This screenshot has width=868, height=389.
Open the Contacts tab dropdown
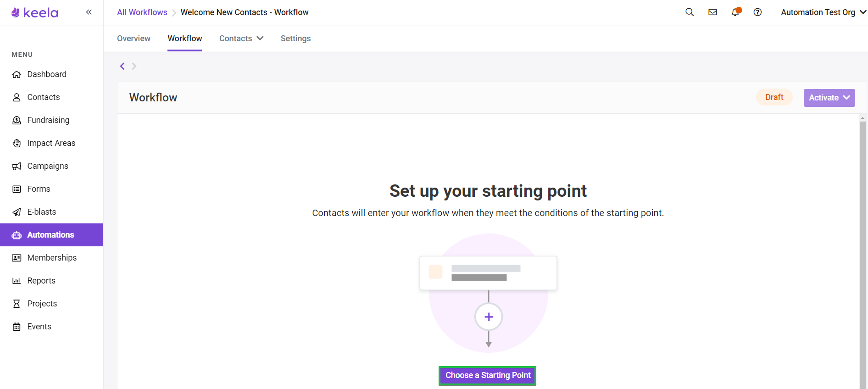click(x=241, y=39)
